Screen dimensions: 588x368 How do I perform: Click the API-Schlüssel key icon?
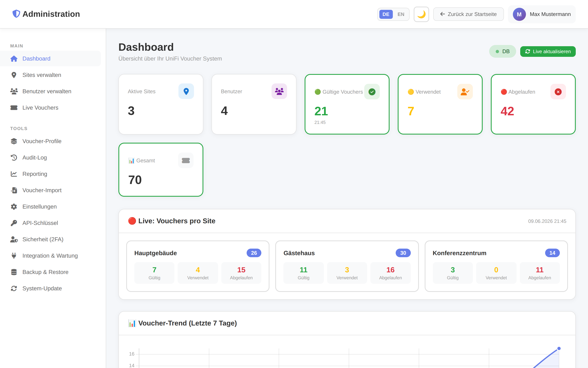pyautogui.click(x=14, y=223)
